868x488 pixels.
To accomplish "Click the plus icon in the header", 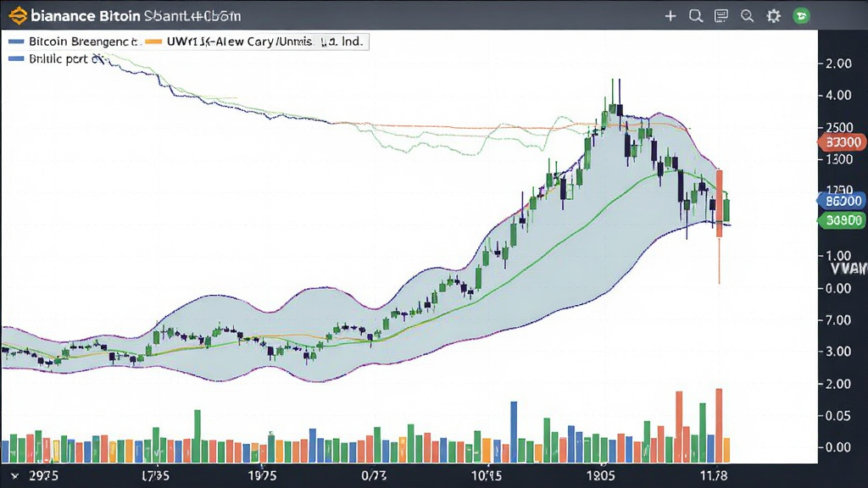I will (x=670, y=16).
